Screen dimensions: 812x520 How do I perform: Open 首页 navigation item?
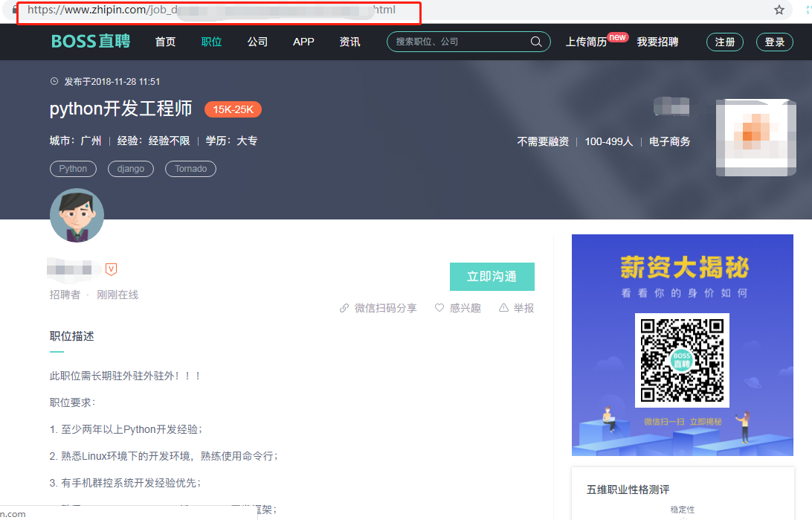pyautogui.click(x=165, y=42)
